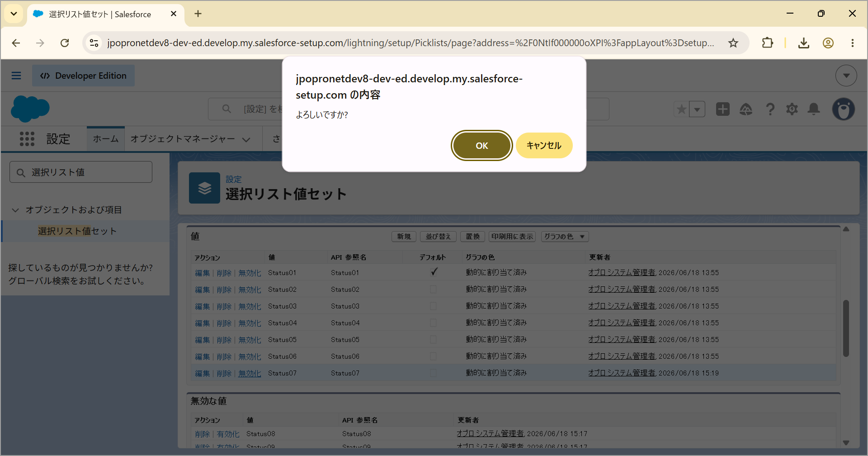Select 選択リスト値セット in the sidebar
868x456 pixels.
tap(77, 231)
